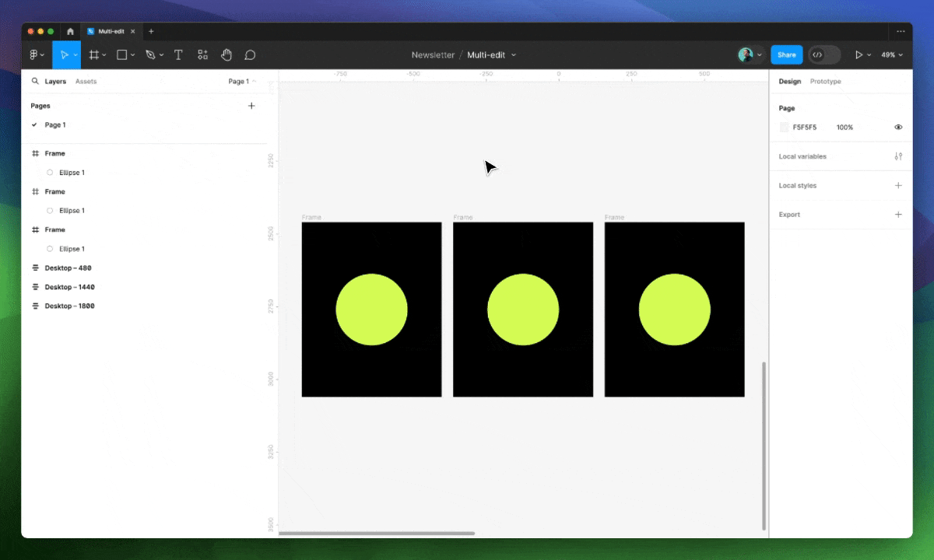Toggle page background color visibility eye
This screenshot has height=560, width=934.
tap(898, 127)
